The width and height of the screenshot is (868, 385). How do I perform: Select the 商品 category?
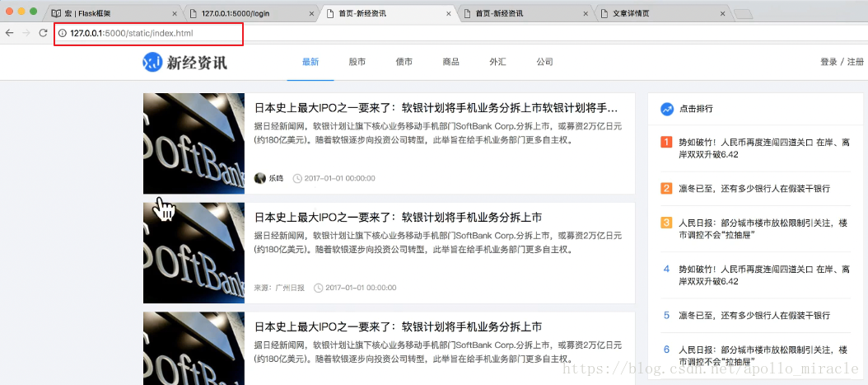tap(450, 62)
